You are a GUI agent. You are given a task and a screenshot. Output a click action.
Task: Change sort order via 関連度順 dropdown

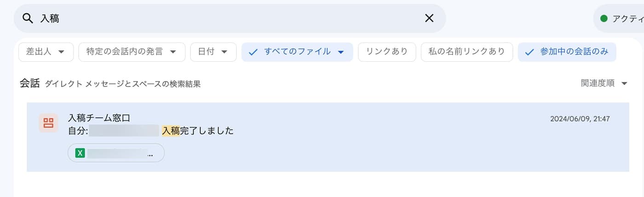tap(604, 83)
